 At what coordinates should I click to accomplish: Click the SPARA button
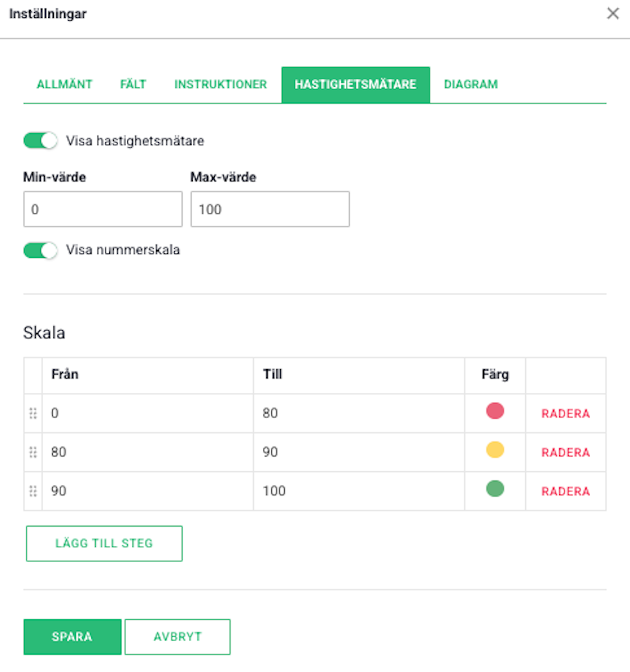pyautogui.click(x=73, y=637)
